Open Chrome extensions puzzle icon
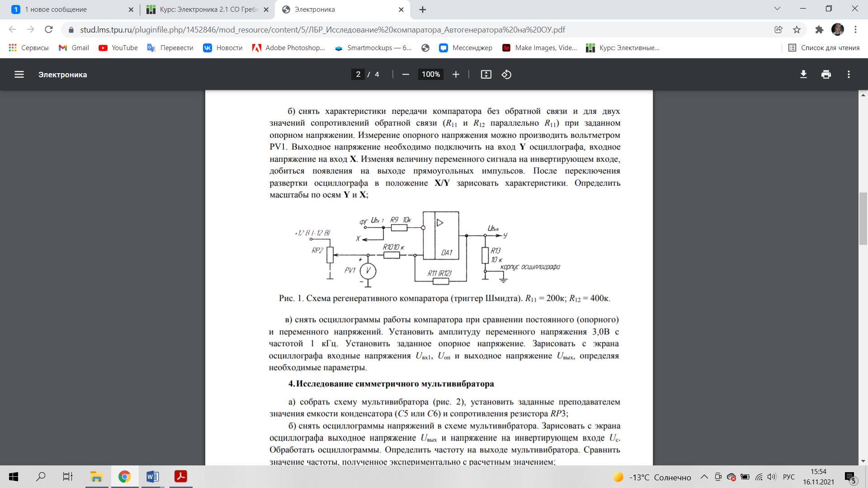868x488 pixels. pos(819,29)
